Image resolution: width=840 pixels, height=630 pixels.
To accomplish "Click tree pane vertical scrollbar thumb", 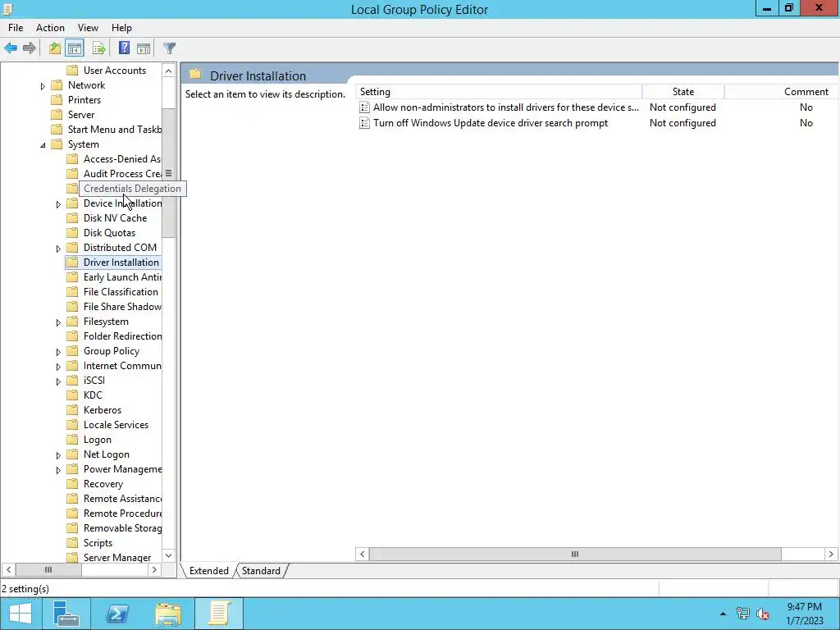I will tap(168, 173).
